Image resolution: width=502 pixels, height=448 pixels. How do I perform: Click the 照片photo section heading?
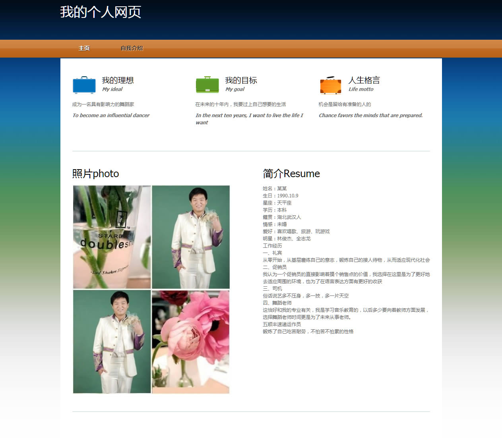tap(95, 174)
